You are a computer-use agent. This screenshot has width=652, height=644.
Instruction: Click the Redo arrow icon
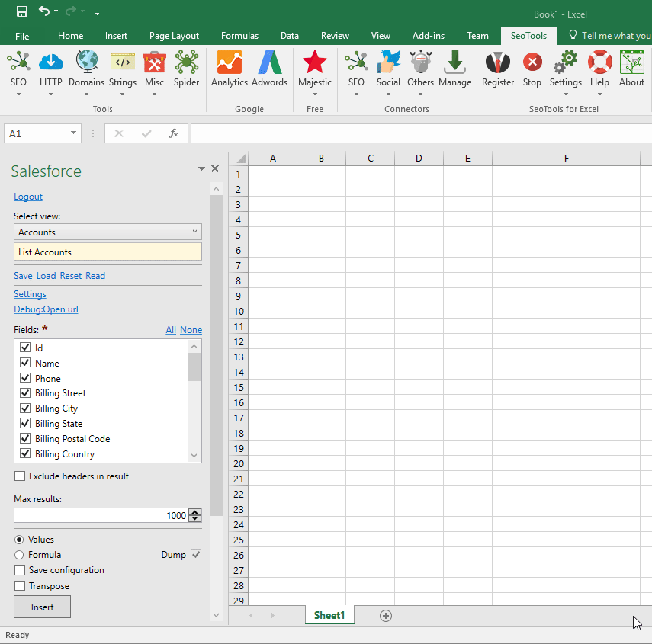pyautogui.click(x=71, y=11)
